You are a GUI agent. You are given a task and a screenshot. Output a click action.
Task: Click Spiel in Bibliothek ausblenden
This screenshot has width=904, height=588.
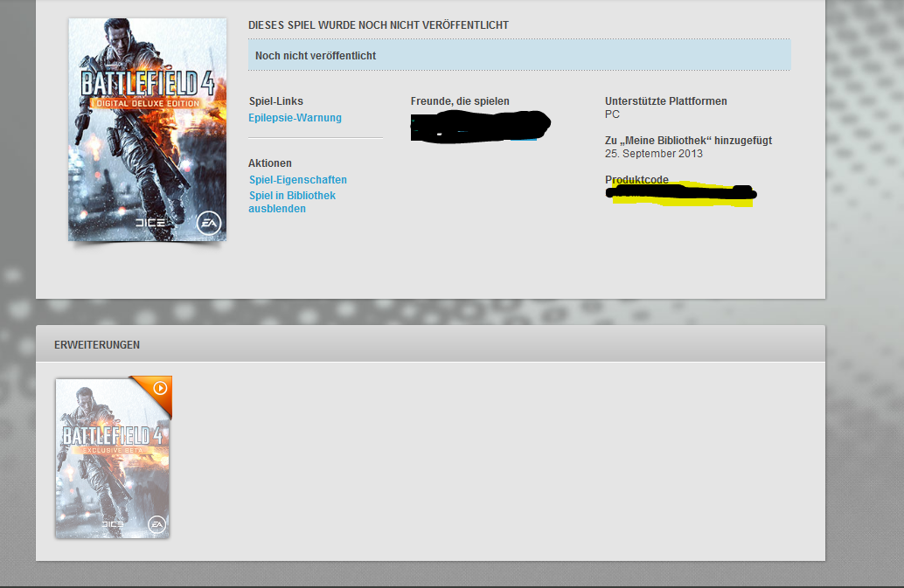(x=292, y=202)
